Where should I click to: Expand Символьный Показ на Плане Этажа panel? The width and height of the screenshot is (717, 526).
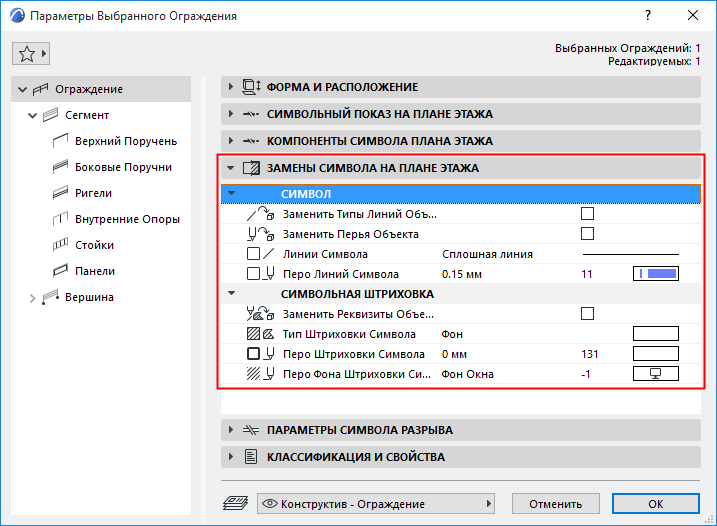point(230,113)
